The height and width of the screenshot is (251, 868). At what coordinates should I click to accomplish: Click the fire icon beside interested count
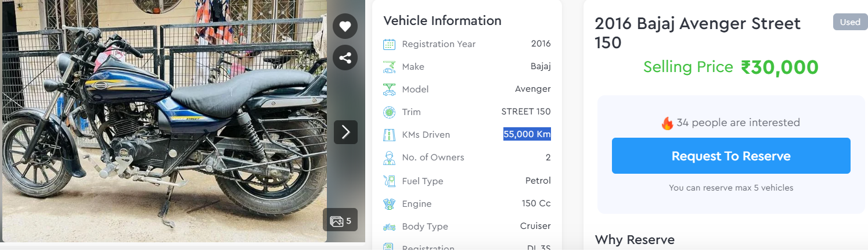coord(667,123)
